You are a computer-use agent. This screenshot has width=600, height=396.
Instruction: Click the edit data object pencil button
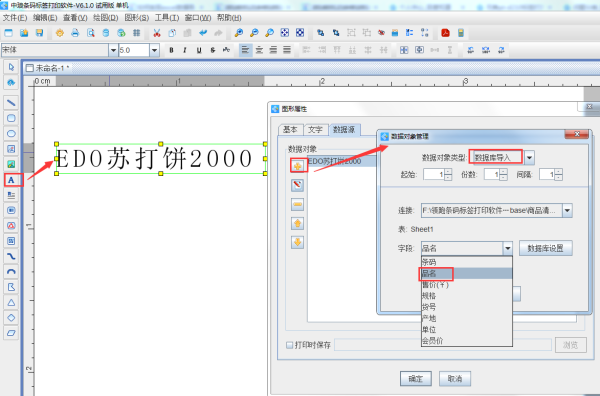(x=298, y=185)
